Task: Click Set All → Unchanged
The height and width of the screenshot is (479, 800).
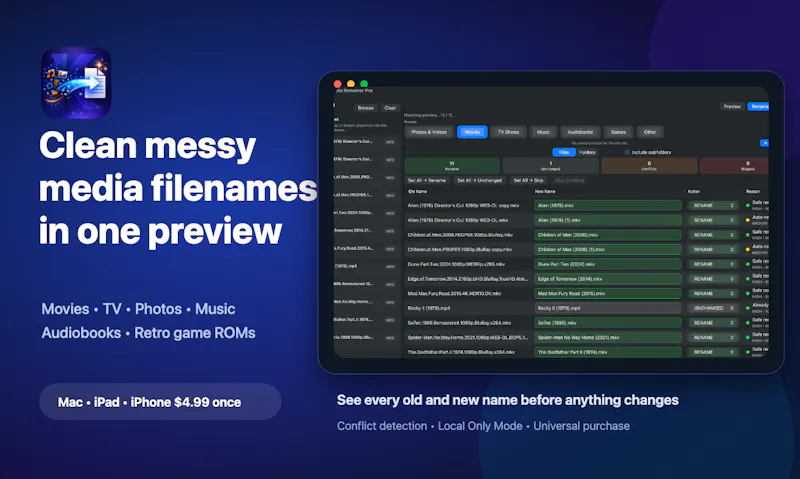Action: [480, 181]
